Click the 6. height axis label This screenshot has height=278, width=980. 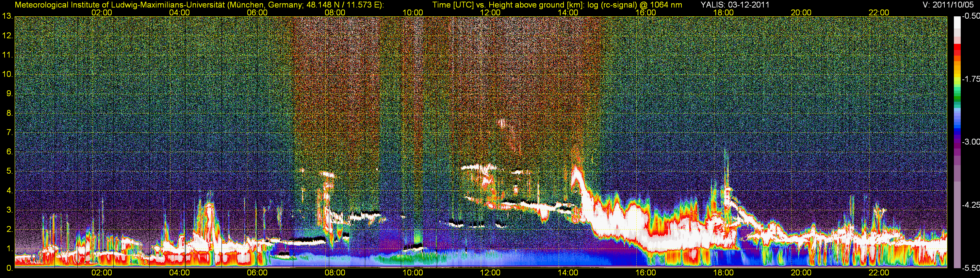pyautogui.click(x=10, y=152)
